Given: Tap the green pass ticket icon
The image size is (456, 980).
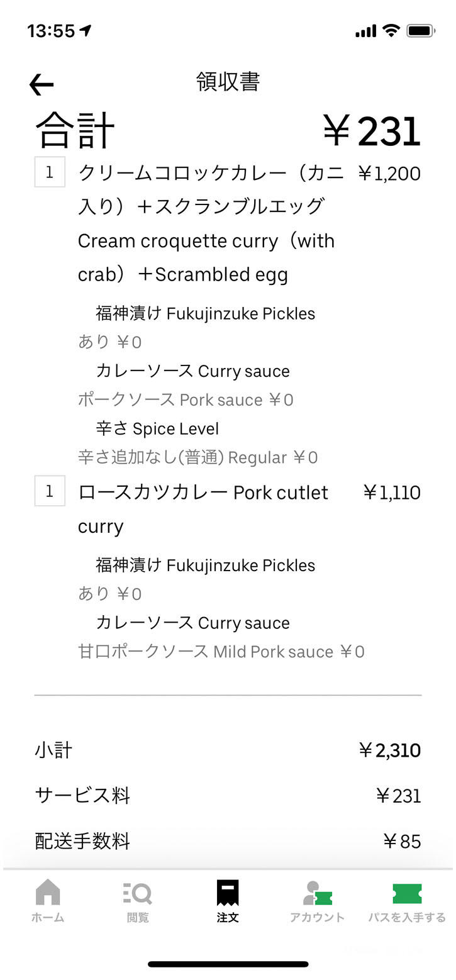Looking at the screenshot, I should coord(407,893).
